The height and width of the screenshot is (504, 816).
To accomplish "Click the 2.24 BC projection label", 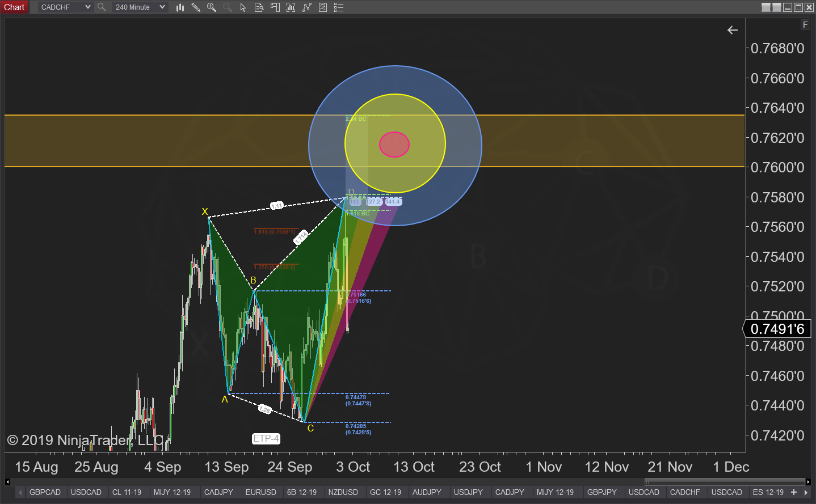I will (356, 119).
